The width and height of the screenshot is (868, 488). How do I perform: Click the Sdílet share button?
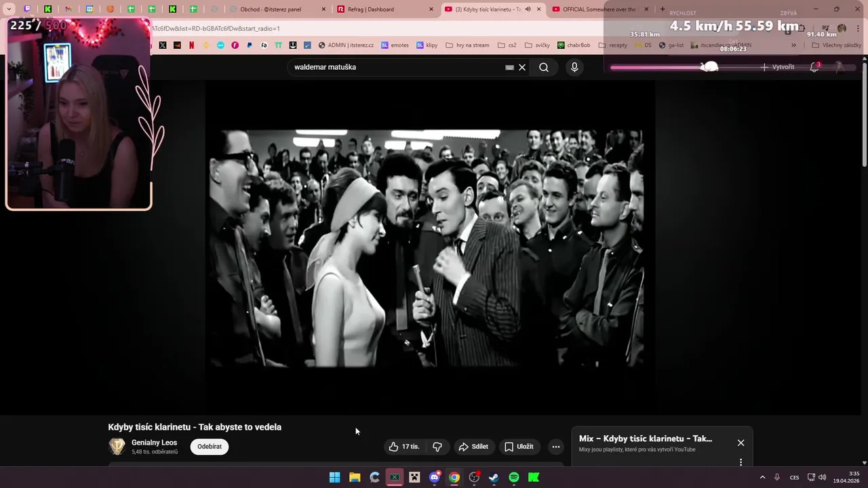[473, 447]
